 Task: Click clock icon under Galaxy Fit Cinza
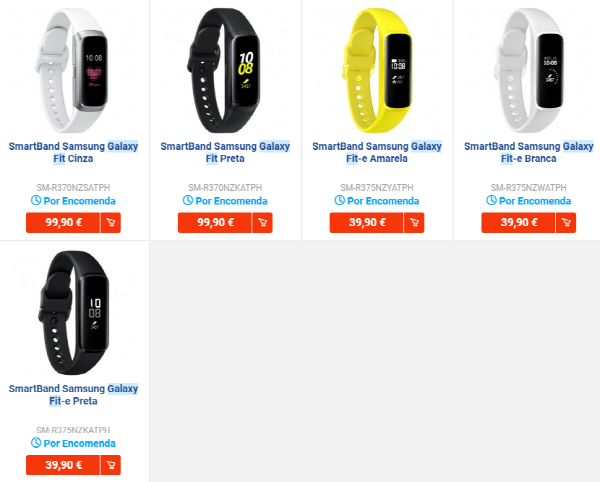tap(36, 200)
